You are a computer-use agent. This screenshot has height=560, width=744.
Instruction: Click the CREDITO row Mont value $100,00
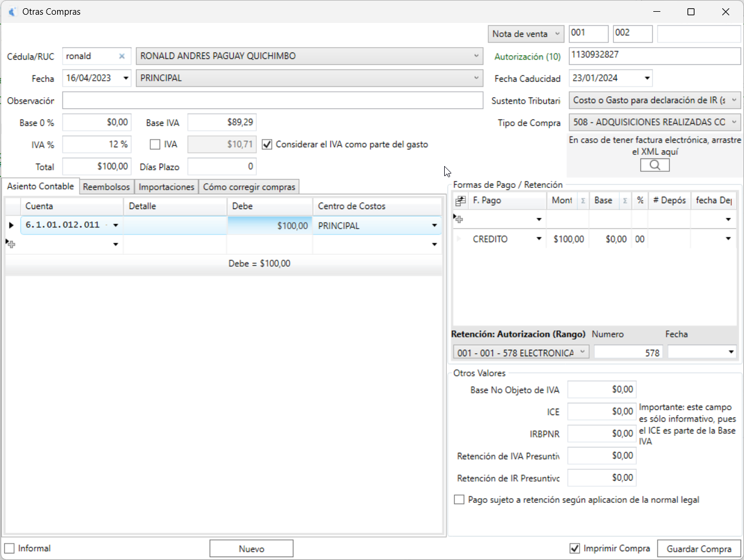coord(568,239)
